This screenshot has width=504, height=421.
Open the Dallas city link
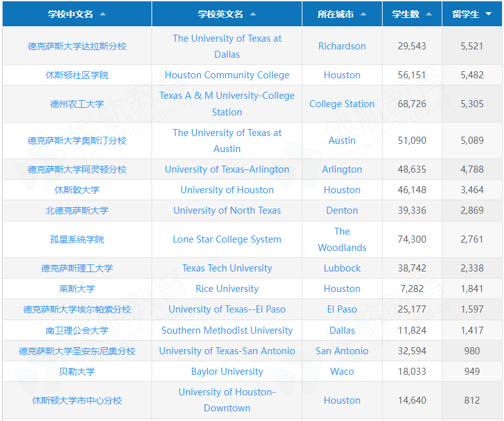coord(342,331)
